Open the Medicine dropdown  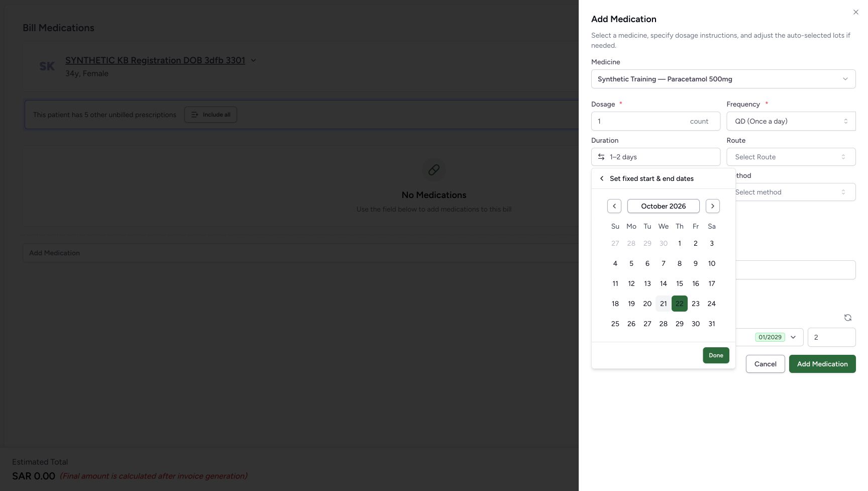723,79
